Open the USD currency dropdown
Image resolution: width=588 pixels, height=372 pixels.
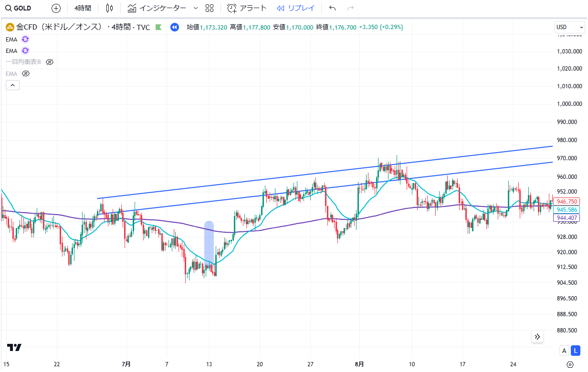(569, 27)
